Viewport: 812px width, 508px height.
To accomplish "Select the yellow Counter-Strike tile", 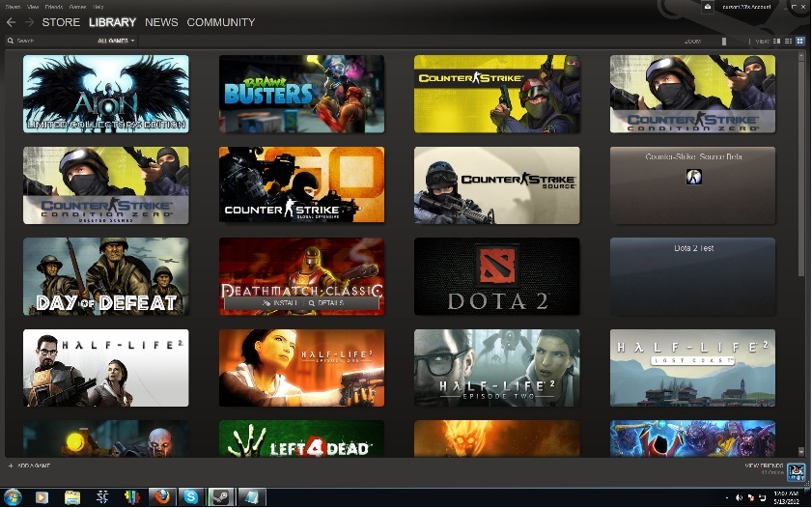I will [x=496, y=94].
